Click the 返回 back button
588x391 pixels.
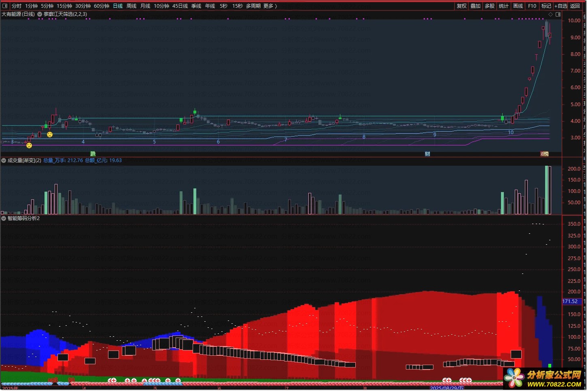[x=575, y=6]
